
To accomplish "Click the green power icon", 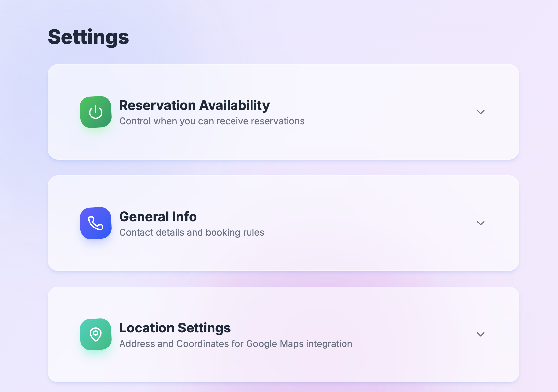I will (96, 112).
